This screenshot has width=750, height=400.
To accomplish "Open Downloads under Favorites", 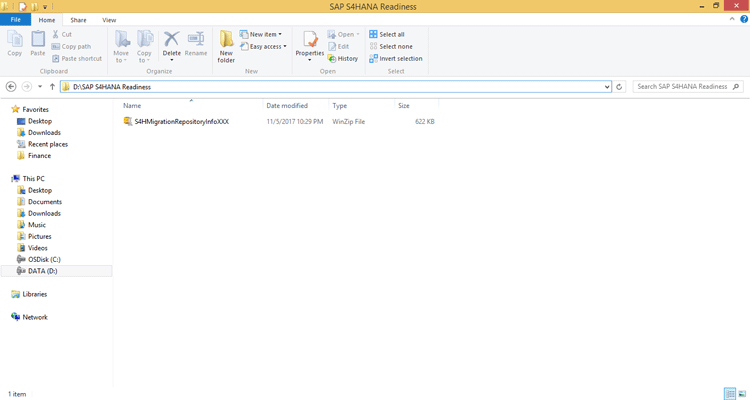I will pyautogui.click(x=39, y=133).
